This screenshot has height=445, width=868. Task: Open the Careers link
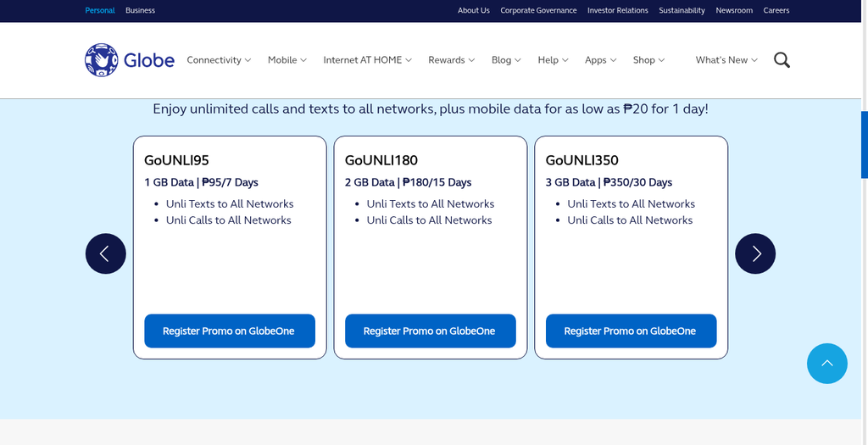click(776, 10)
